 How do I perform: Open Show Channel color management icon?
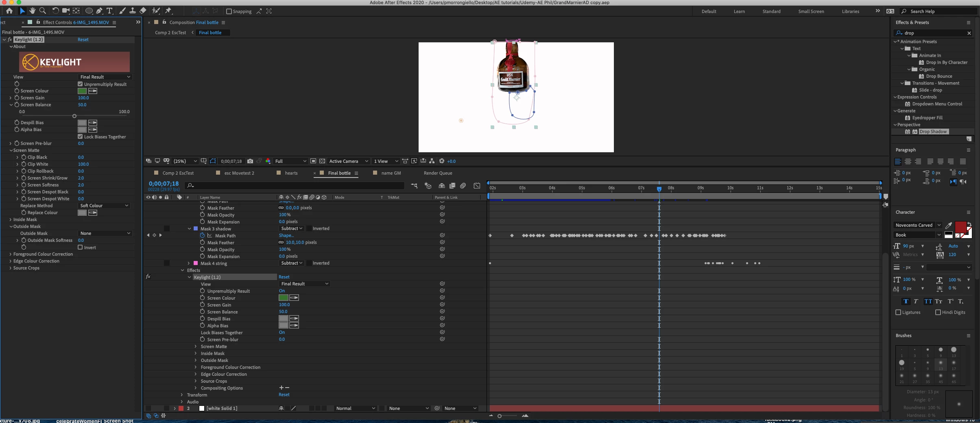click(268, 161)
